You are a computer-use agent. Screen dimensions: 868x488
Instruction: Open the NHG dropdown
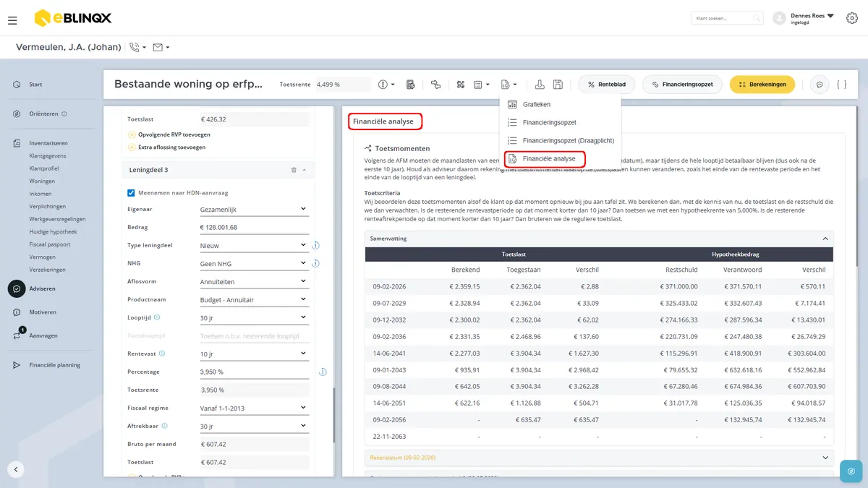click(x=254, y=264)
